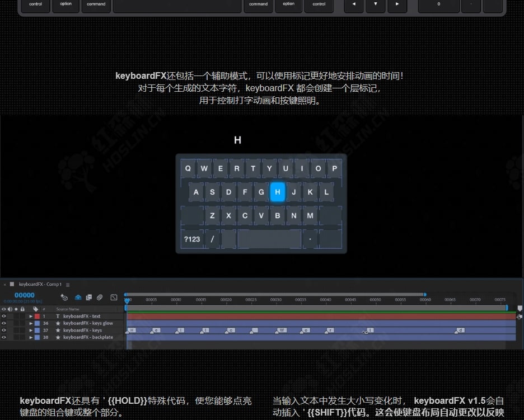Click the o marker near frame 00020
The width and height of the screenshot is (524, 420).
[230, 330]
